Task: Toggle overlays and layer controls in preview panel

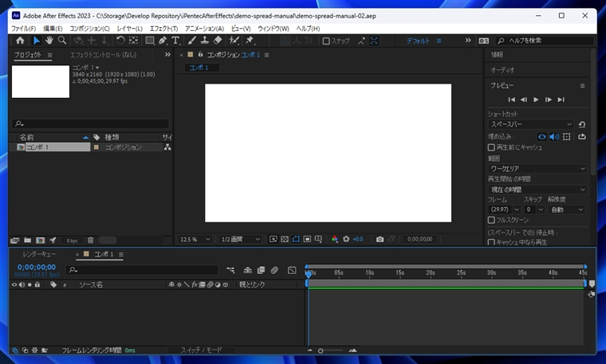Action: click(567, 137)
